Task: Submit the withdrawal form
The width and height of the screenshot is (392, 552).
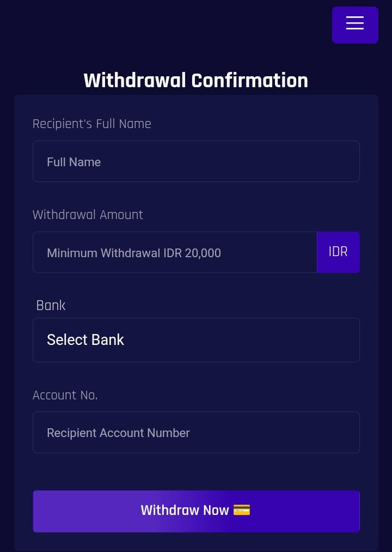Action: point(196,511)
